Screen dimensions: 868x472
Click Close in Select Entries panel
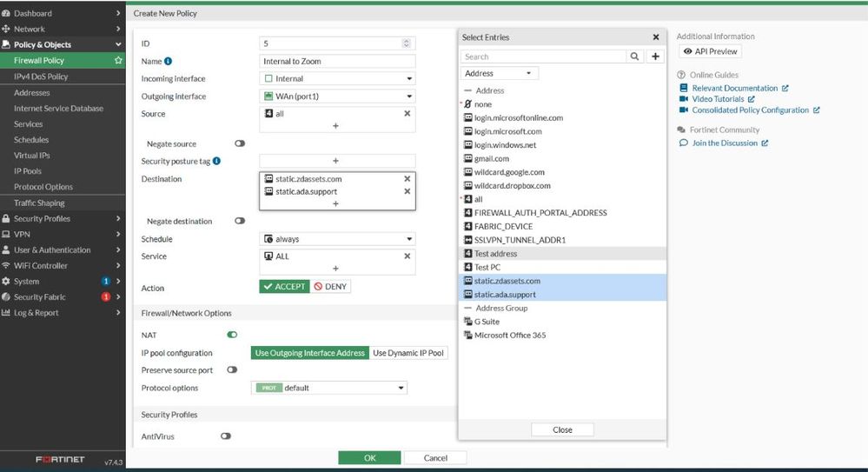pyautogui.click(x=562, y=429)
